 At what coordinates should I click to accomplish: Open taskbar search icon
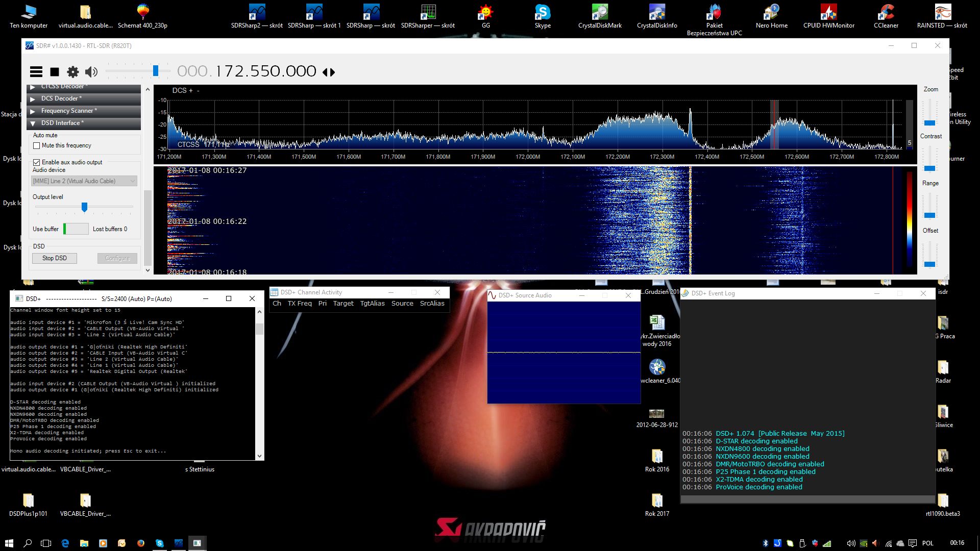click(28, 543)
